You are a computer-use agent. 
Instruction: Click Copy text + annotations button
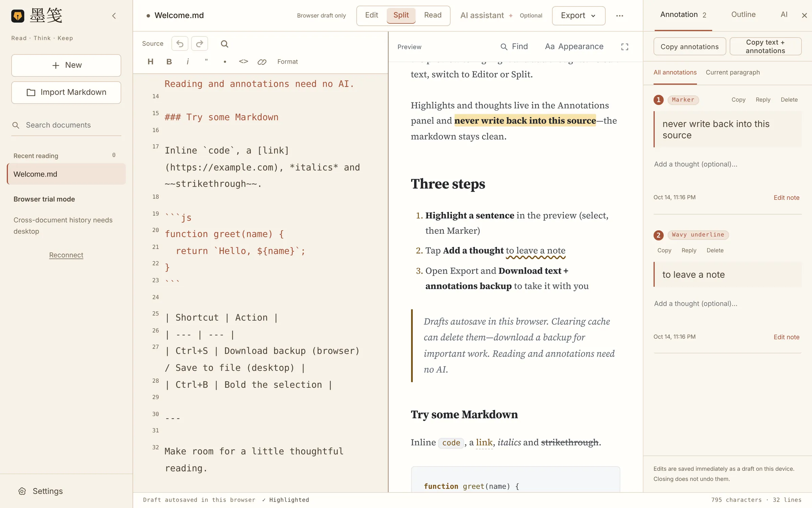765,46
